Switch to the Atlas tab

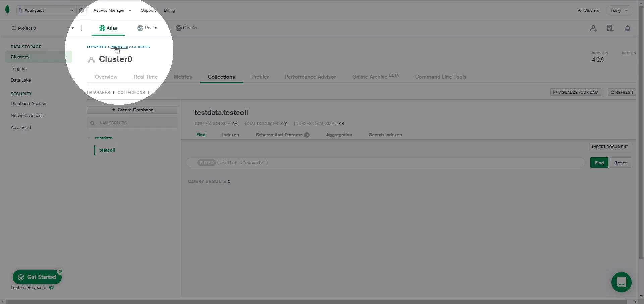pyautogui.click(x=108, y=28)
